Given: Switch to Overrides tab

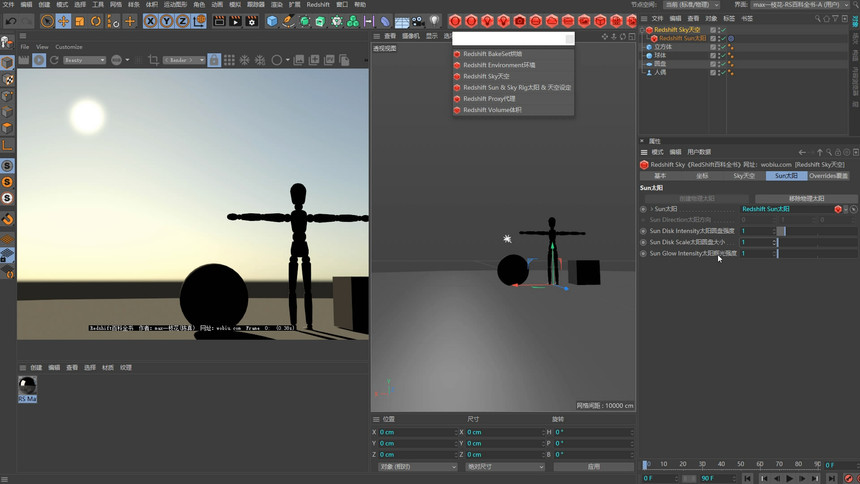Looking at the screenshot, I should [x=828, y=176].
